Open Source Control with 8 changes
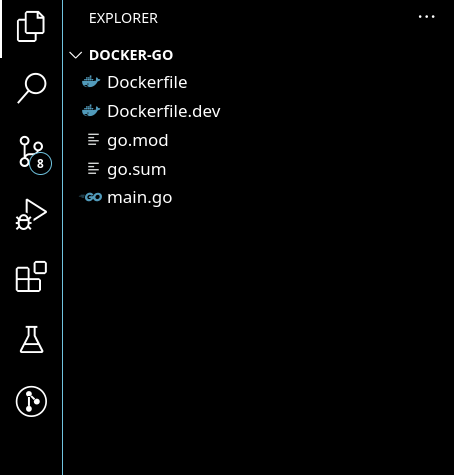The height and width of the screenshot is (475, 454). point(32,152)
